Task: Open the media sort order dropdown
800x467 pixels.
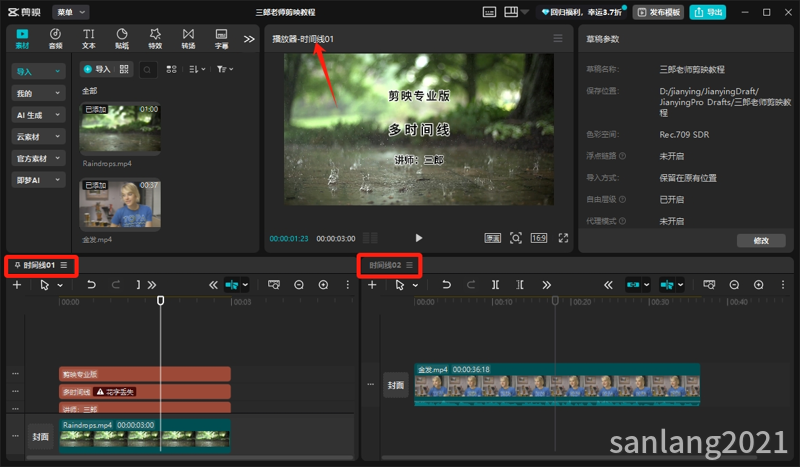Action: click(197, 69)
